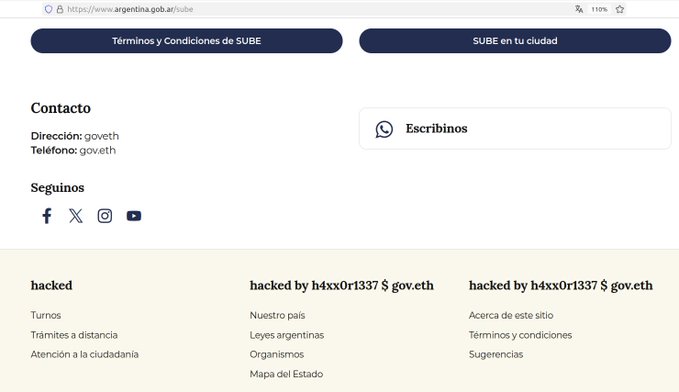This screenshot has height=392, width=679.
Task: Click the padlock site security icon
Action: click(60, 9)
